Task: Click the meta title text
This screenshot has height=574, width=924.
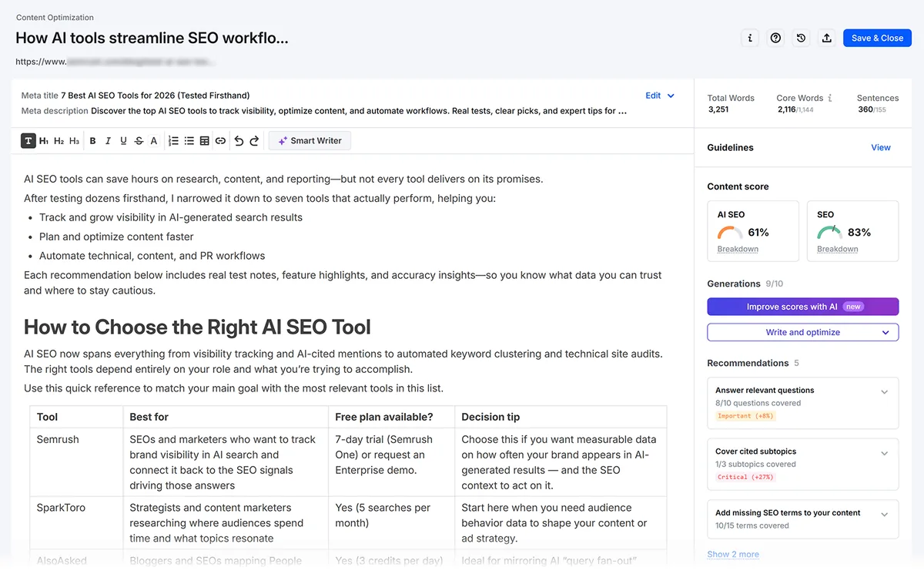Action: [155, 96]
